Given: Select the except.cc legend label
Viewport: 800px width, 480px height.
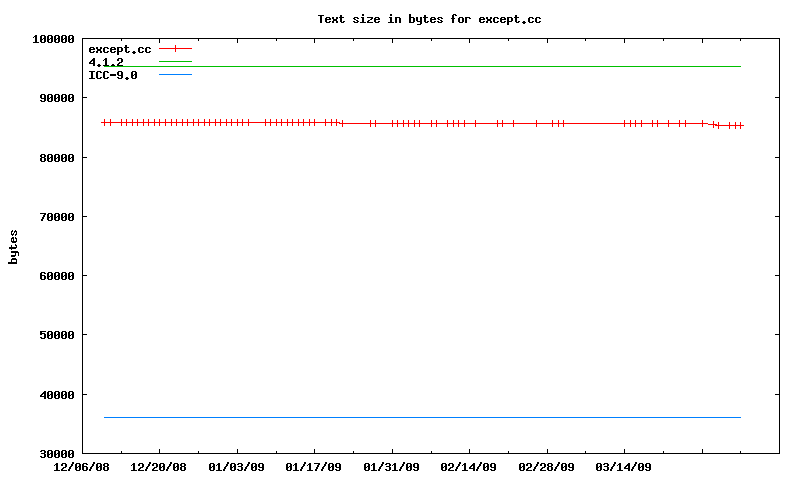Looking at the screenshot, I should point(120,49).
